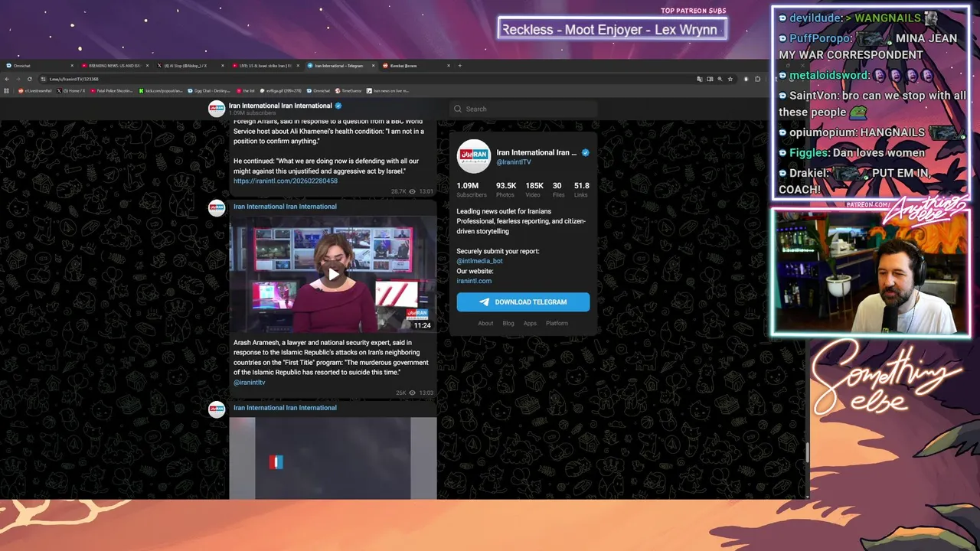
Task: Click the 30 Files counter
Action: pyautogui.click(x=557, y=190)
